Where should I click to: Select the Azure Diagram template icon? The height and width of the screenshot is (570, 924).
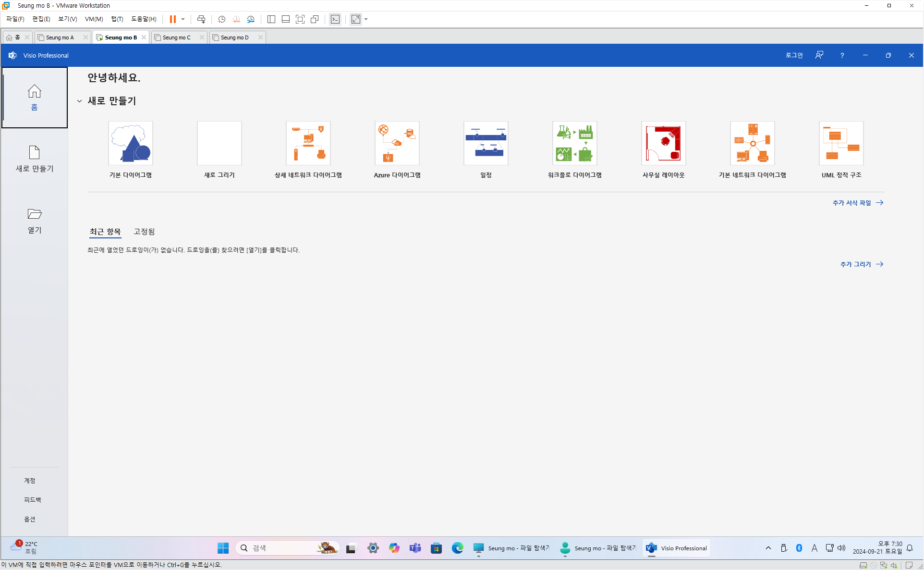397,143
